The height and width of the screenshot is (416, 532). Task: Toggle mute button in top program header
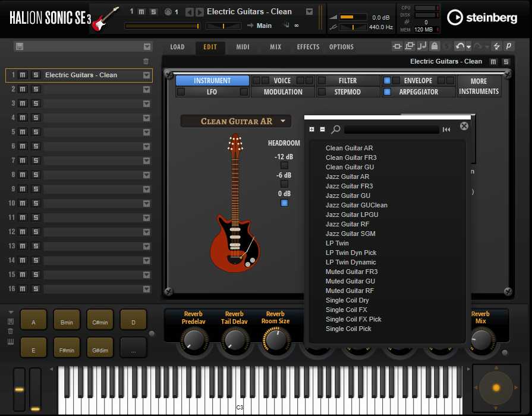[141, 12]
